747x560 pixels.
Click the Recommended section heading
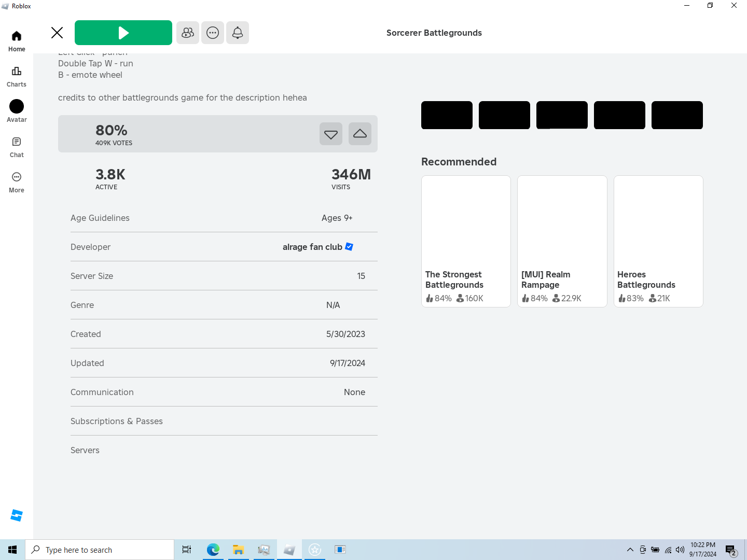(x=459, y=162)
